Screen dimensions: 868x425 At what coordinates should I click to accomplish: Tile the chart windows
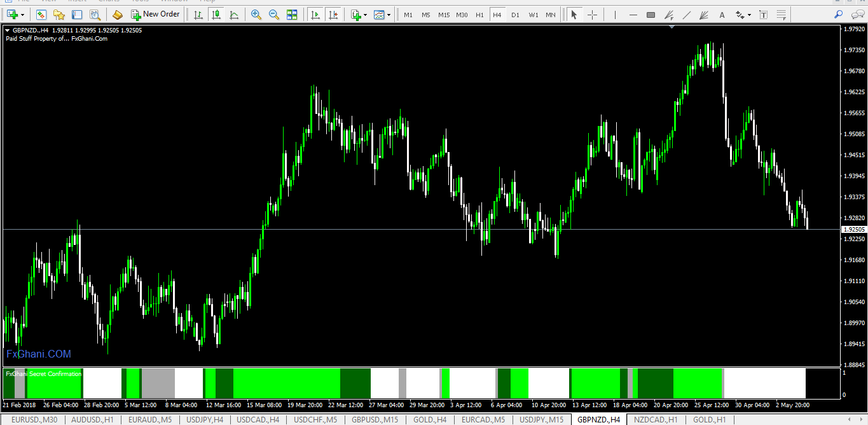(292, 14)
